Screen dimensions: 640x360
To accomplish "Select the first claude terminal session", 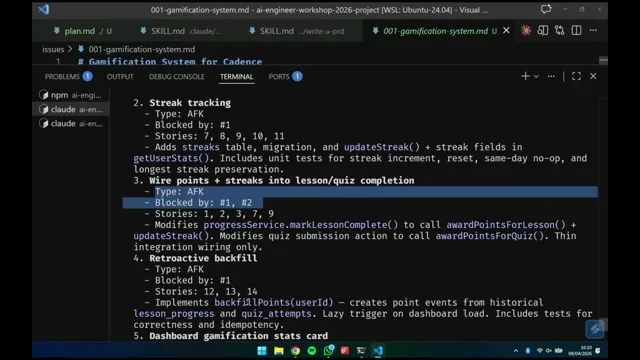I will (71, 109).
